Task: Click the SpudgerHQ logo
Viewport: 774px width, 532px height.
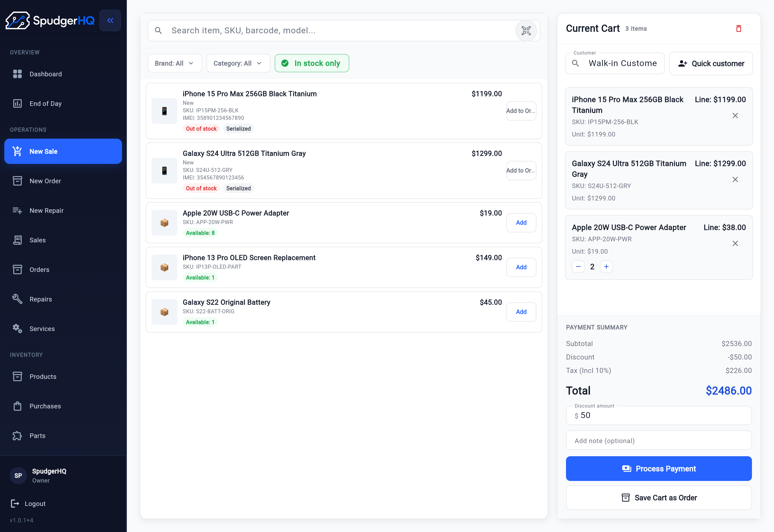Action: pyautogui.click(x=50, y=20)
